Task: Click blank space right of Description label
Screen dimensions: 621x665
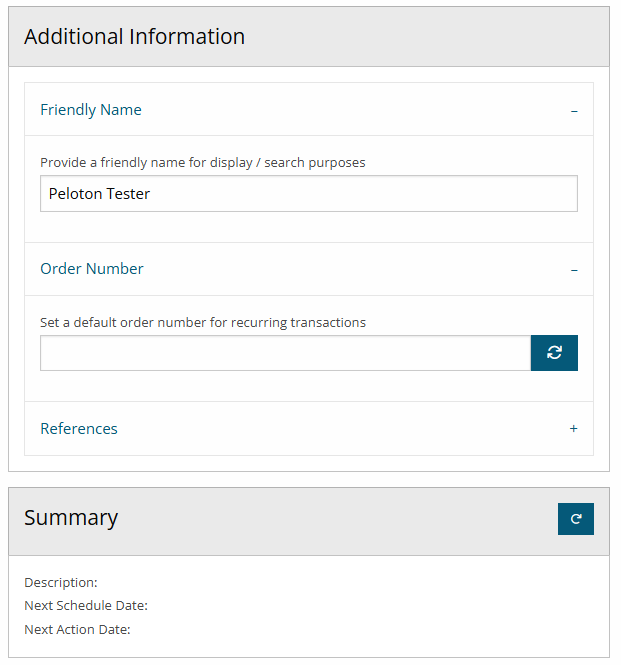Action: pos(300,582)
